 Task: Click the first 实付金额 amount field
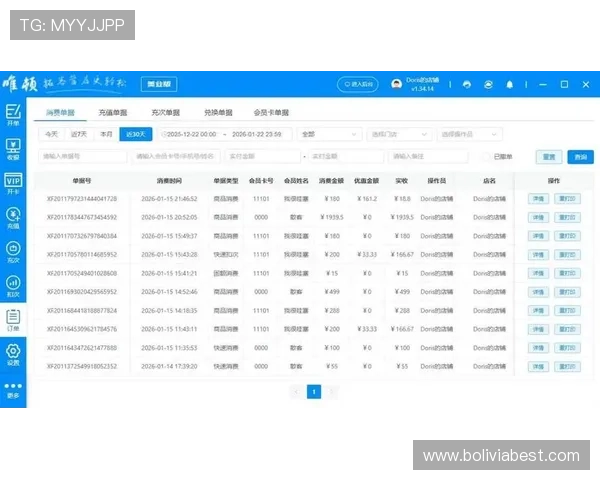[x=263, y=156]
